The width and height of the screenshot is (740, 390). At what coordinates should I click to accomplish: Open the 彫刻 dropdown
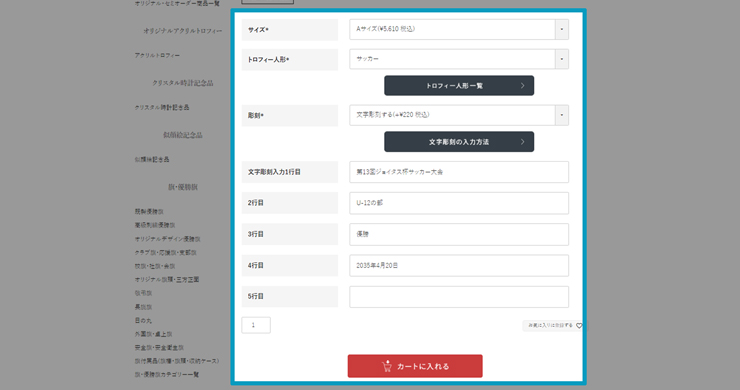[459, 115]
